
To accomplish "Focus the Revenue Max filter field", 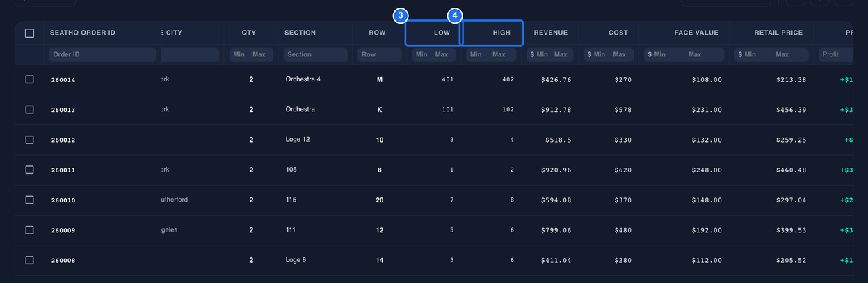I will [x=561, y=54].
